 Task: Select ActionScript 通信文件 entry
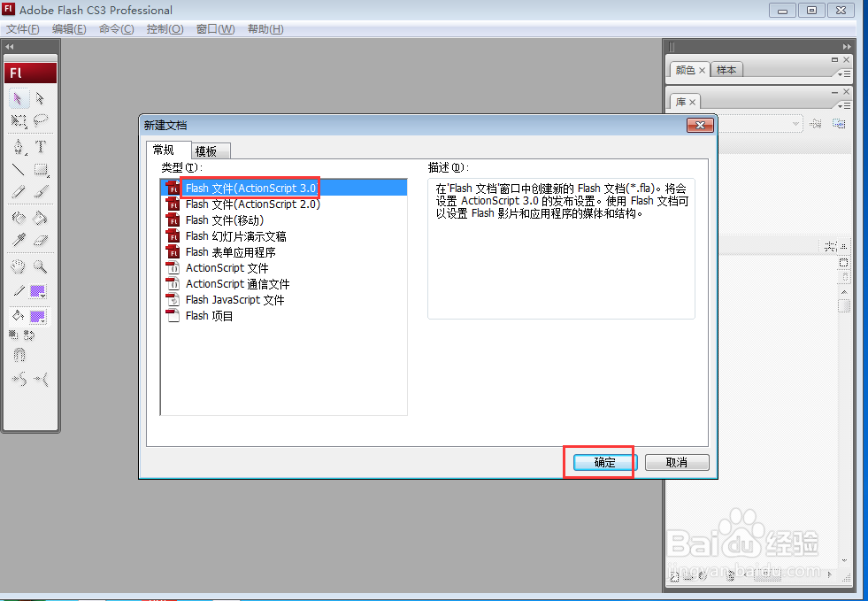(x=283, y=284)
